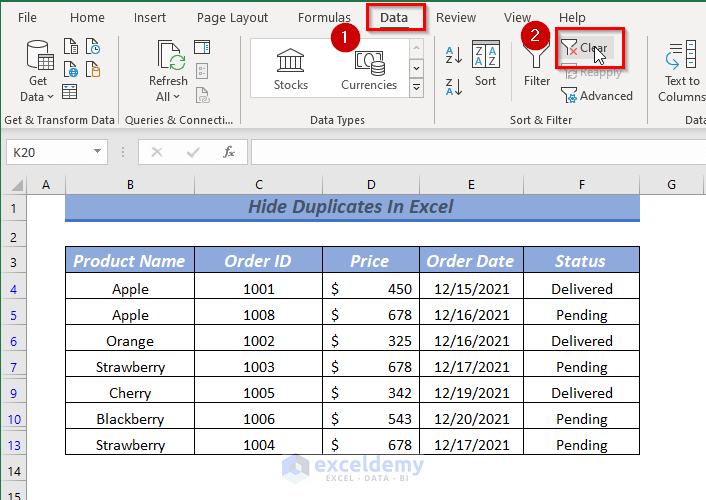
Task: Click the Order ID header cell
Action: click(x=258, y=260)
